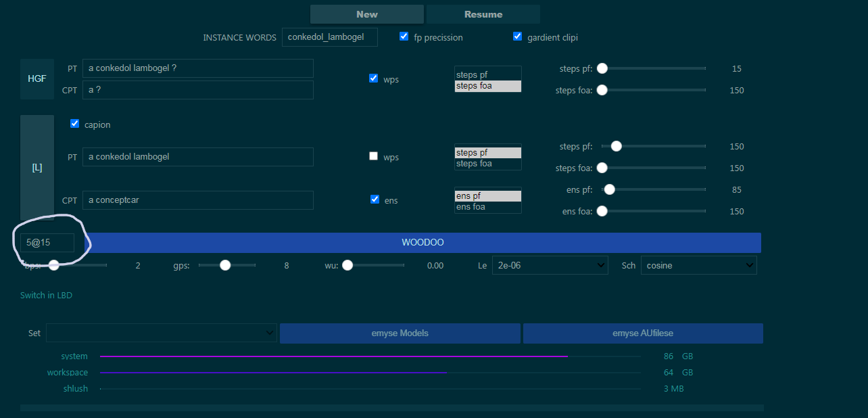868x418 pixels.
Task: Click the [L] PT field 'a conkedol lambogel'
Action: click(x=198, y=157)
